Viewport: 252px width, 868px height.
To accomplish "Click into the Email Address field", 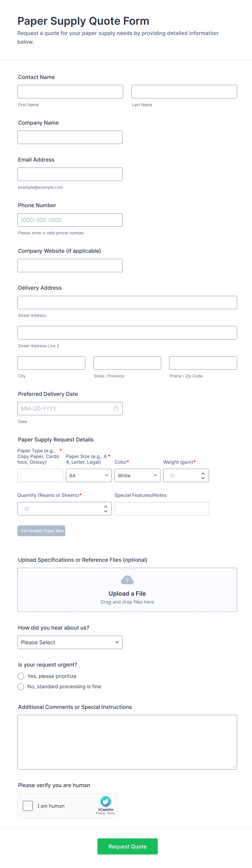I will coord(70,174).
